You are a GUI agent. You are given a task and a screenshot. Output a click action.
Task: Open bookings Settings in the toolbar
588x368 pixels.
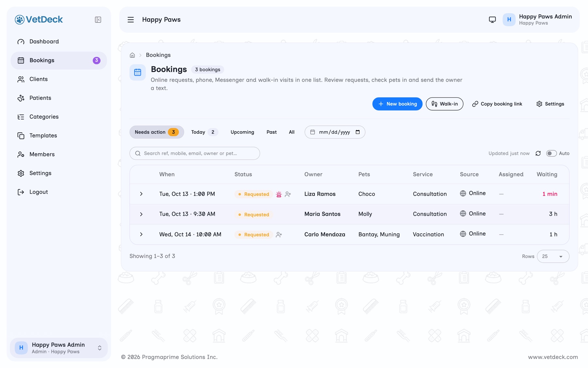point(550,104)
